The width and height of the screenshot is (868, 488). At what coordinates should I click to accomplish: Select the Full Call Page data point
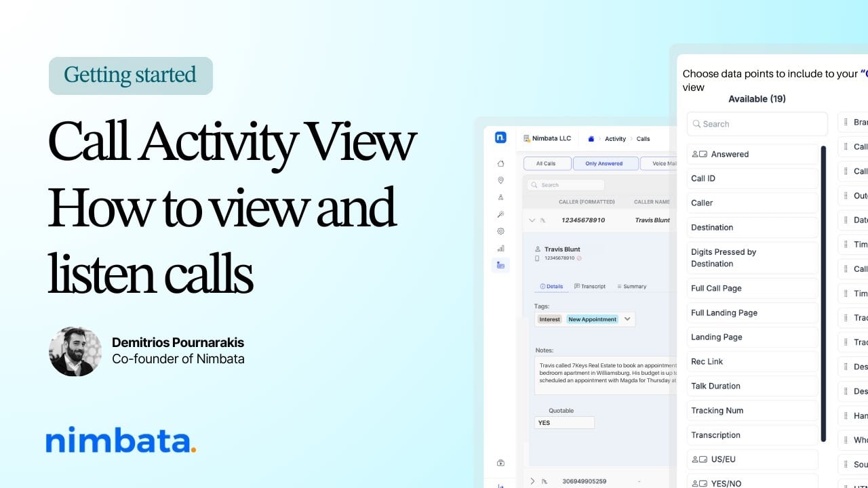753,288
